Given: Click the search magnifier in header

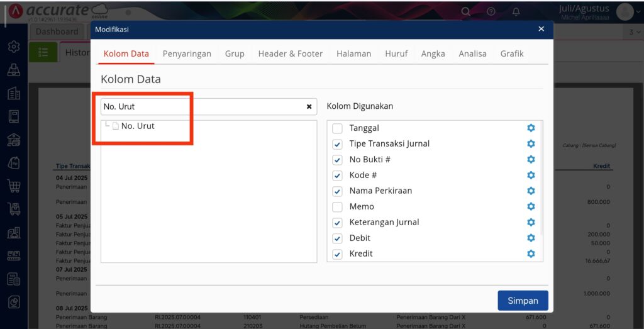Looking at the screenshot, I should [465, 11].
